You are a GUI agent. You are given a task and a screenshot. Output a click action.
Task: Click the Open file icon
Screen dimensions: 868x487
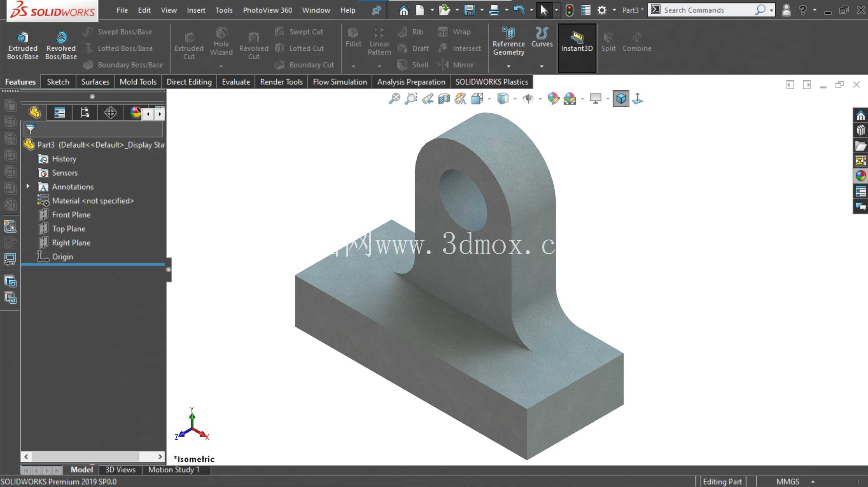(x=445, y=10)
